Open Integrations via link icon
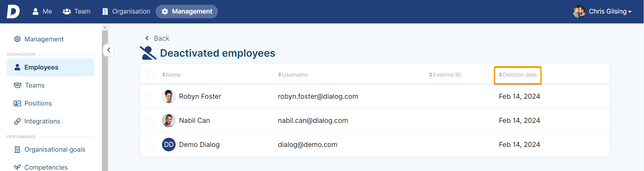This screenshot has height=171, width=644. tap(17, 121)
